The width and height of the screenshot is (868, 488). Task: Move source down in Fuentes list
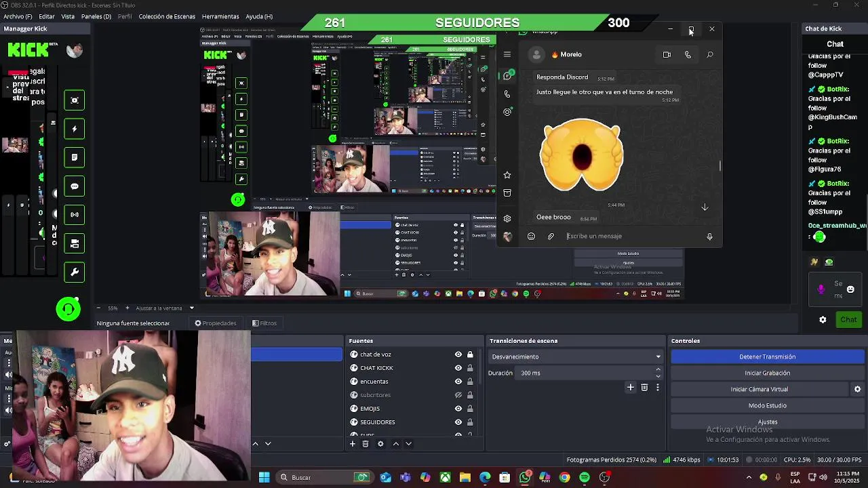408,444
